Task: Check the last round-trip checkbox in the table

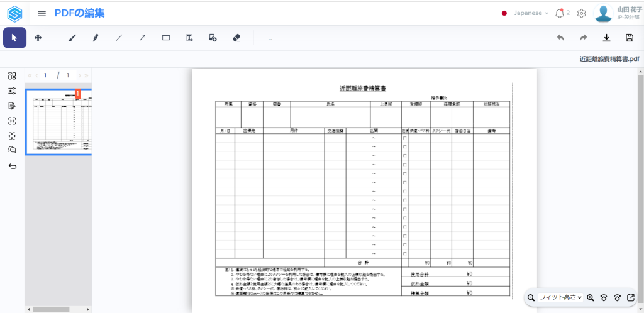Action: [x=404, y=253]
